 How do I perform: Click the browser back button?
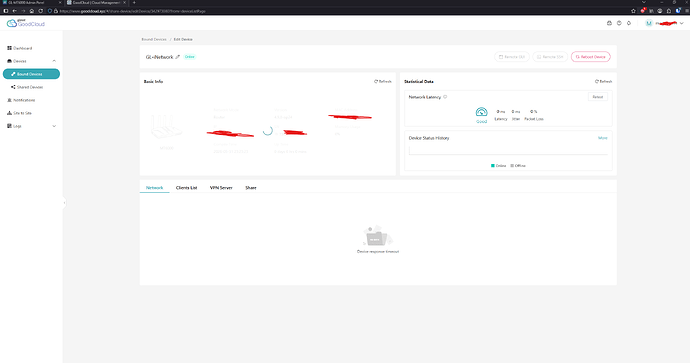click(x=15, y=11)
